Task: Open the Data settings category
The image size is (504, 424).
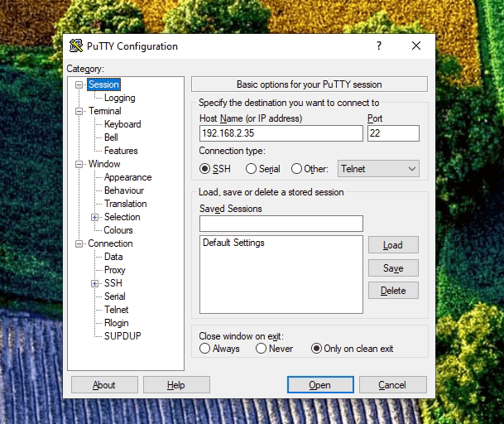Action: click(113, 257)
